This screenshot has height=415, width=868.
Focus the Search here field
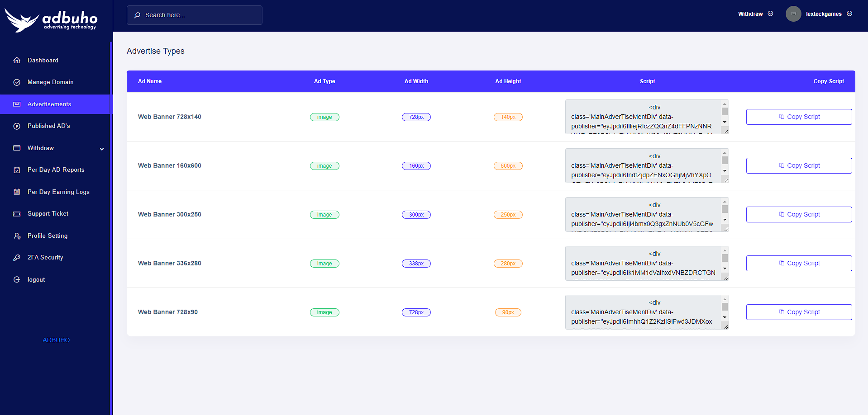pyautogui.click(x=195, y=15)
